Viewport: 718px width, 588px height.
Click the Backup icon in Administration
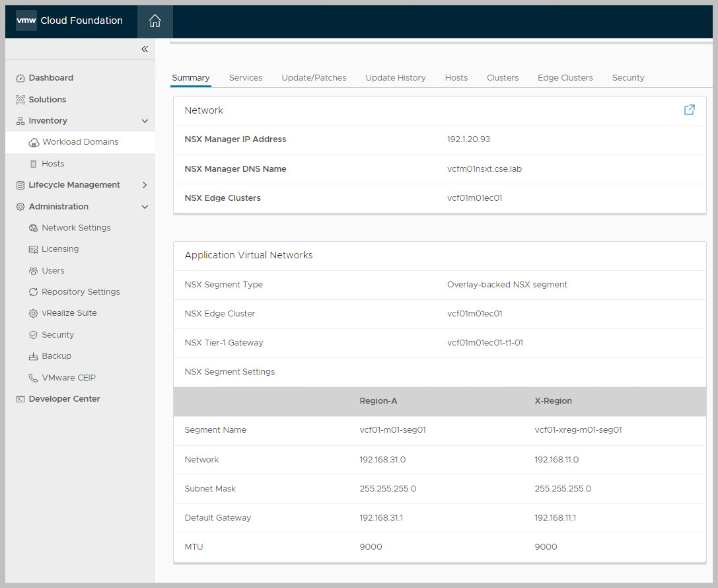34,356
